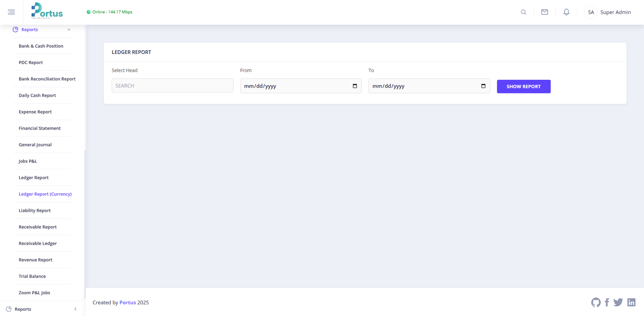This screenshot has height=316, width=644.
Task: Expand the bottom Reports menu chevron
Action: coord(75,309)
